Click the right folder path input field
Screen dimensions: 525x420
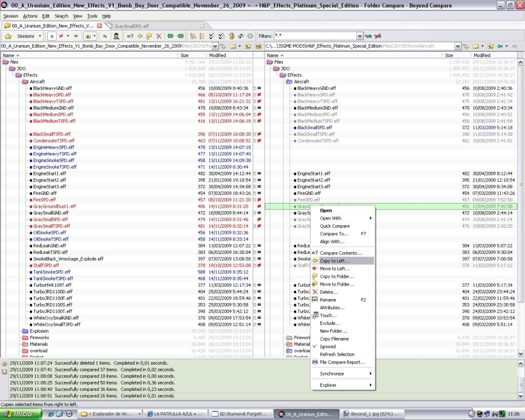(360, 46)
